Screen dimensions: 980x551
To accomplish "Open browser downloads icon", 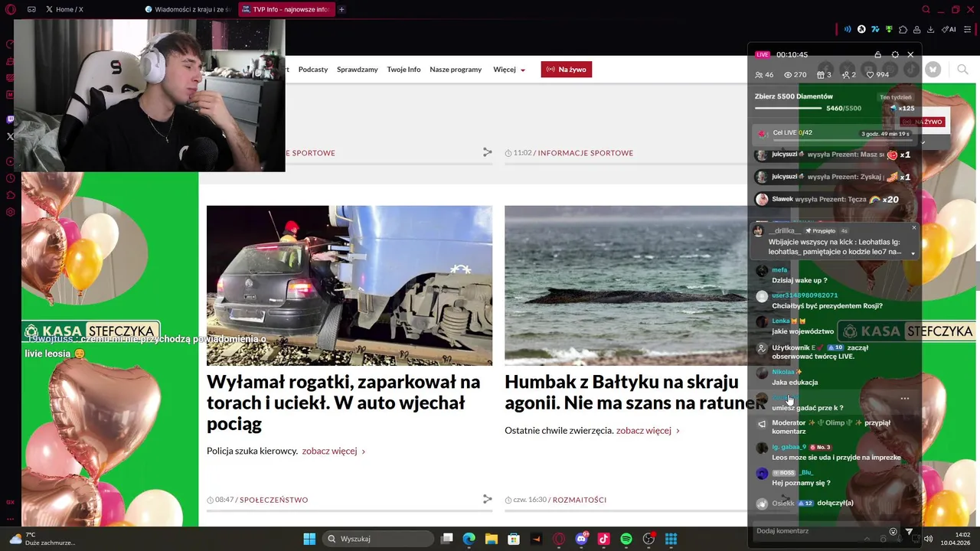I will [x=930, y=29].
